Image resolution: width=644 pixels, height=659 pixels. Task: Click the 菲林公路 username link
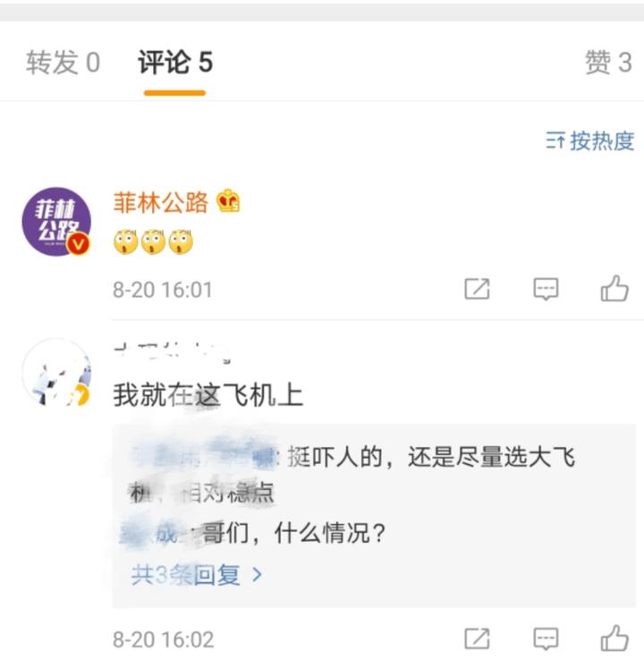tap(160, 203)
